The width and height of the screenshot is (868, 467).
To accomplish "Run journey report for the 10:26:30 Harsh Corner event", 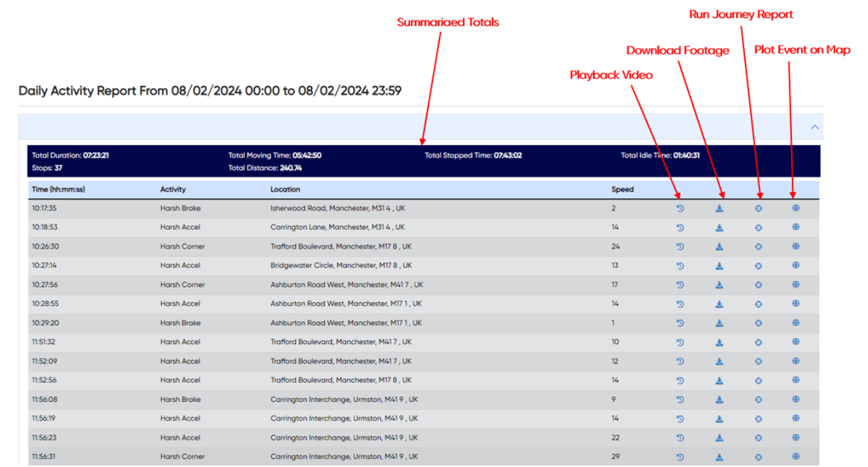I will [x=758, y=246].
